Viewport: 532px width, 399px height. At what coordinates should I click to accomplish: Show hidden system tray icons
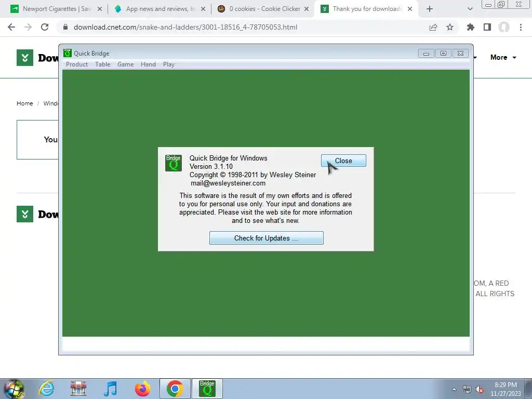tap(454, 389)
